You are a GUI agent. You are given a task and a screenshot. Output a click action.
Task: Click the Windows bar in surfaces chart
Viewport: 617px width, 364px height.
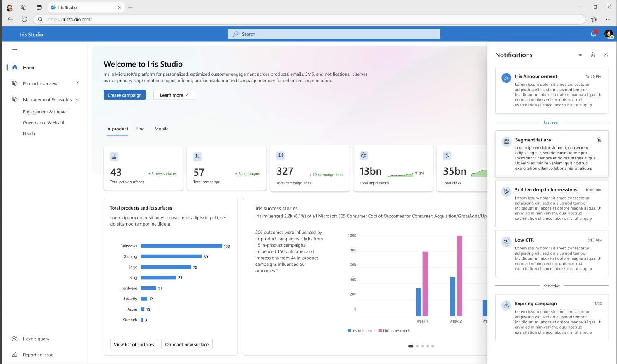click(x=181, y=246)
